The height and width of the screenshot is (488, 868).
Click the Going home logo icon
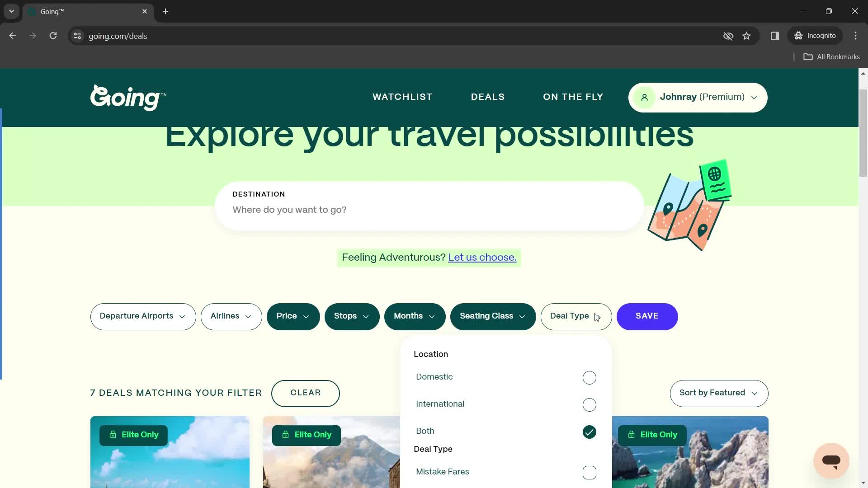128,97
